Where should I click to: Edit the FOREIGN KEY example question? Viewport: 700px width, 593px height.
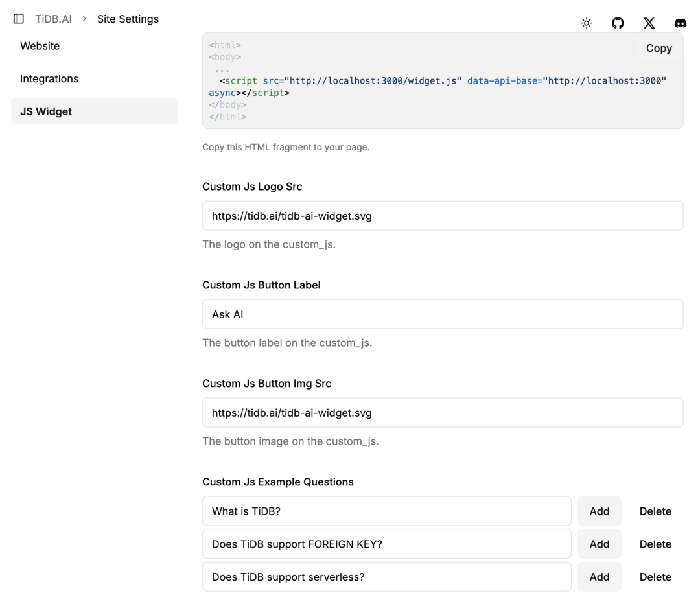coord(386,544)
